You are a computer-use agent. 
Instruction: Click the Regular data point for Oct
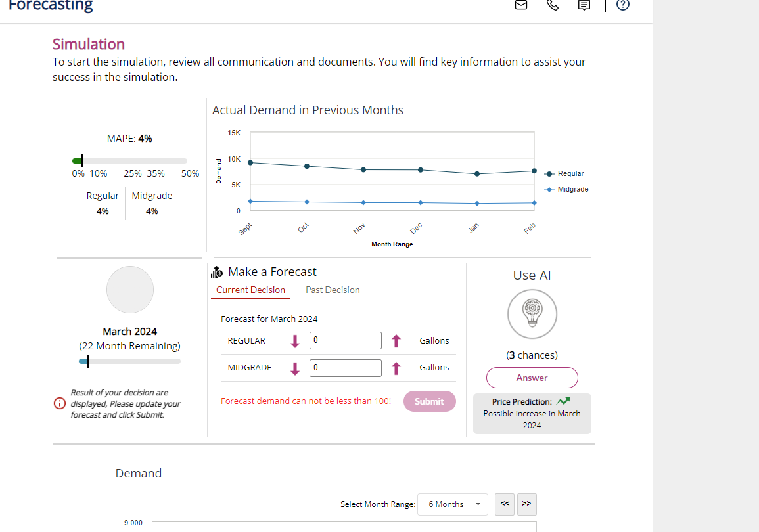point(307,166)
